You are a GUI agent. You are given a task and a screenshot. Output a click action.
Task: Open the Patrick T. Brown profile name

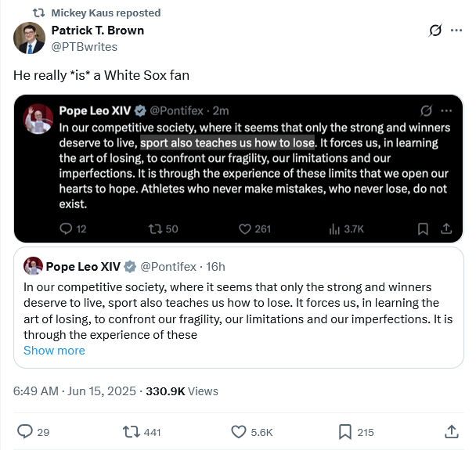point(98,31)
